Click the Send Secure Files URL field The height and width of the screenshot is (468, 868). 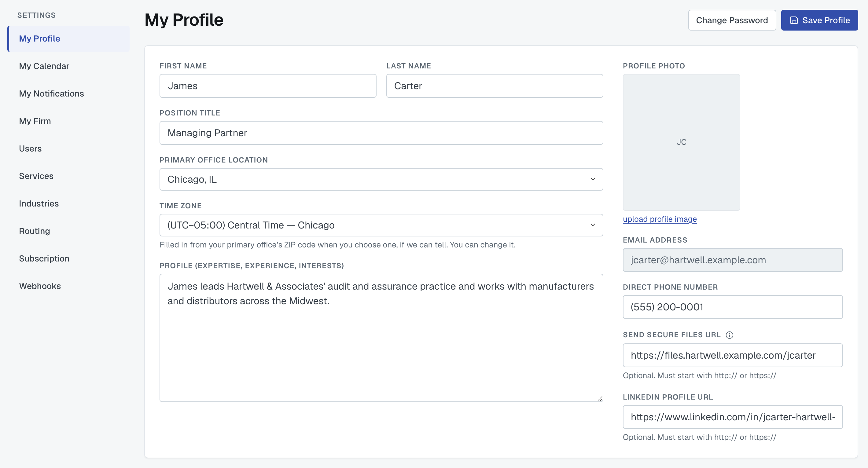[733, 355]
